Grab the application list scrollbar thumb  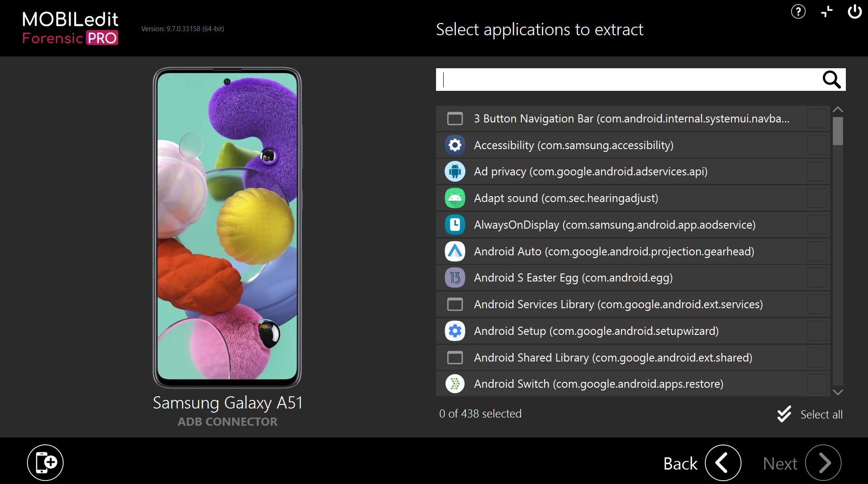point(838,131)
